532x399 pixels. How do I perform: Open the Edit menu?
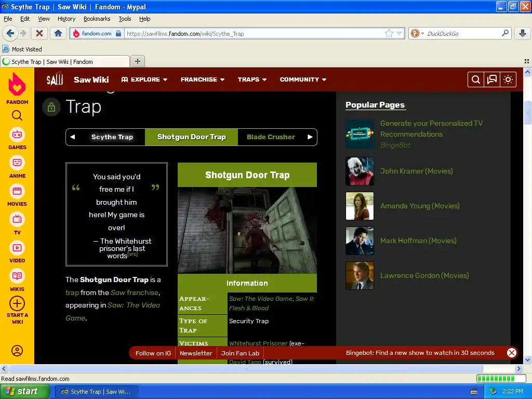pos(25,19)
